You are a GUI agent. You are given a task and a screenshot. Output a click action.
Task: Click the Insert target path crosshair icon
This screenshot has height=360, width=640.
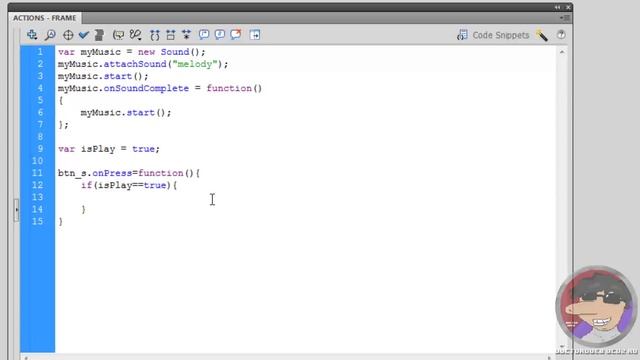(x=68, y=35)
